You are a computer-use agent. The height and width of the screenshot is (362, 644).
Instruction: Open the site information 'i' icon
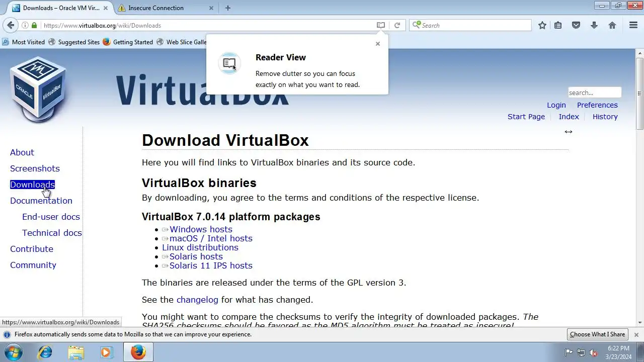point(25,25)
